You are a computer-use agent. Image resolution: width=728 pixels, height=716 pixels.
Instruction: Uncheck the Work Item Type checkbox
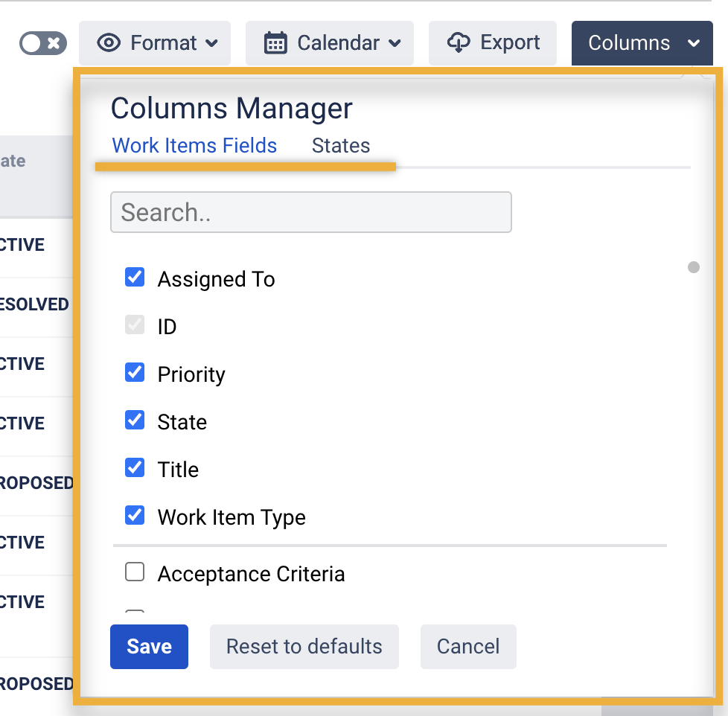135,516
